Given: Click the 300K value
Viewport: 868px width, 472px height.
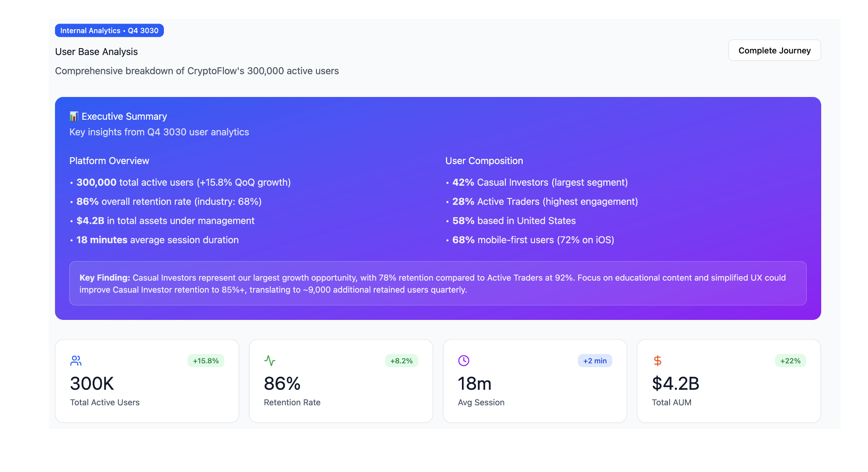Looking at the screenshot, I should point(92,384).
